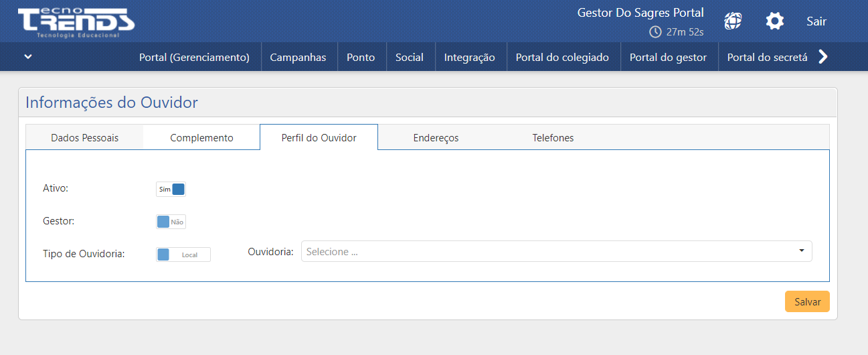Open the Portal do colegiado menu
The image size is (868, 355).
click(562, 58)
